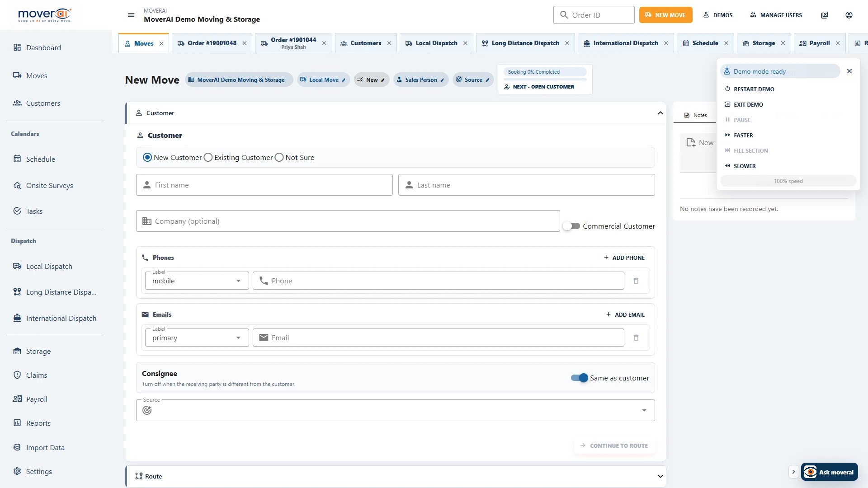Edit the Local Move chip
The height and width of the screenshot is (488, 868).
point(323,80)
